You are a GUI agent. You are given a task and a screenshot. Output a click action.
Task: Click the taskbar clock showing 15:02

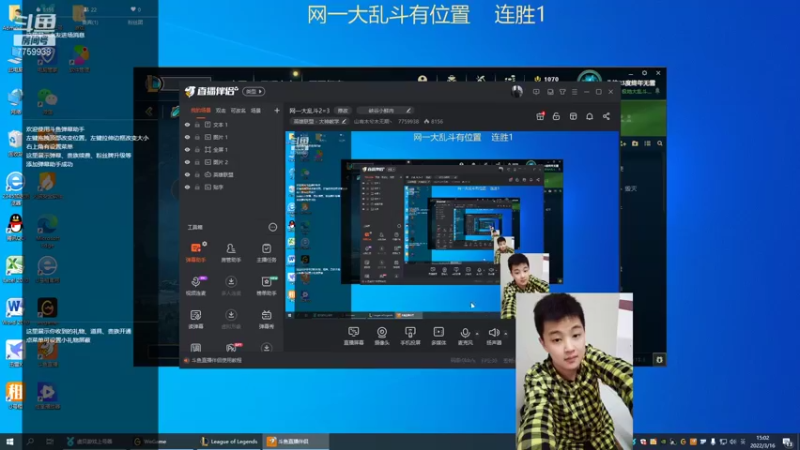pos(762,441)
